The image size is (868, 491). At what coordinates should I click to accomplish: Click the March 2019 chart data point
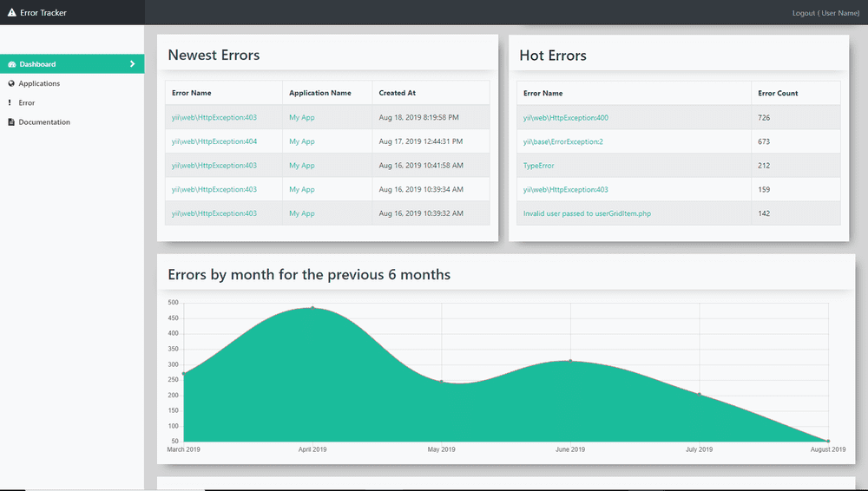184,374
